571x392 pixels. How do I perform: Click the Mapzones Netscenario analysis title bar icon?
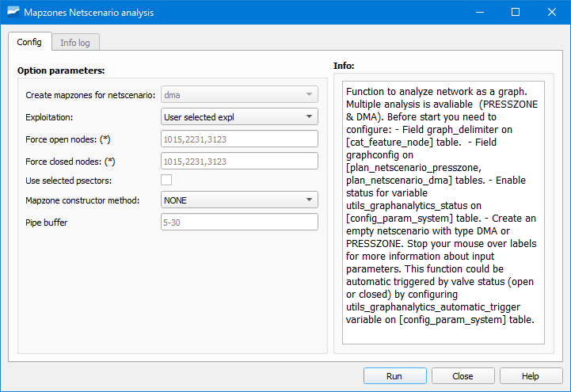[x=13, y=13]
